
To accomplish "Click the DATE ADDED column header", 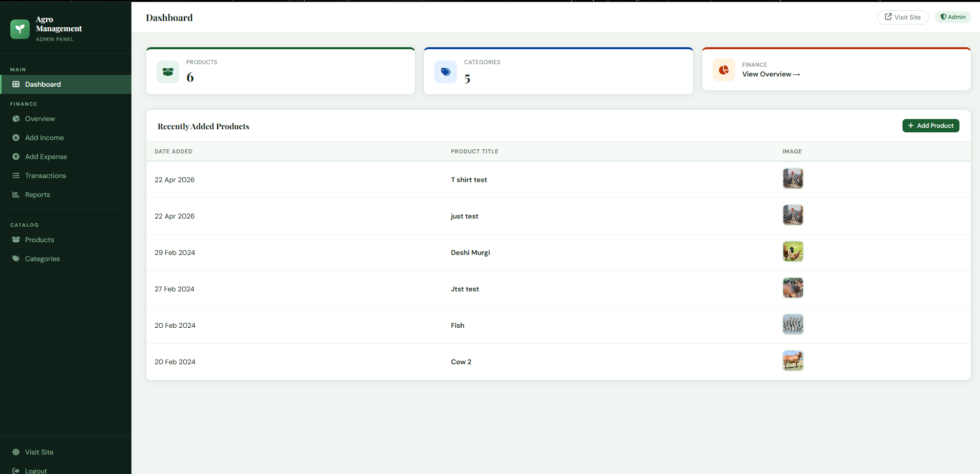I will 174,151.
